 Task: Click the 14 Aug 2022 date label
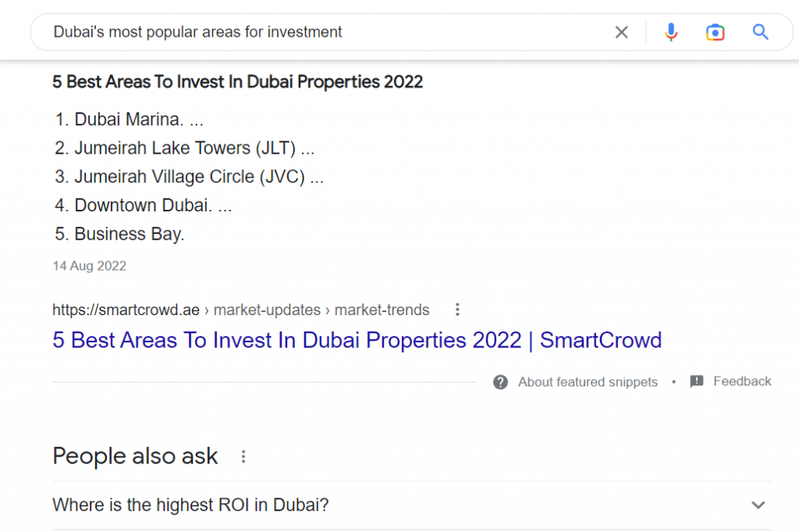(89, 266)
